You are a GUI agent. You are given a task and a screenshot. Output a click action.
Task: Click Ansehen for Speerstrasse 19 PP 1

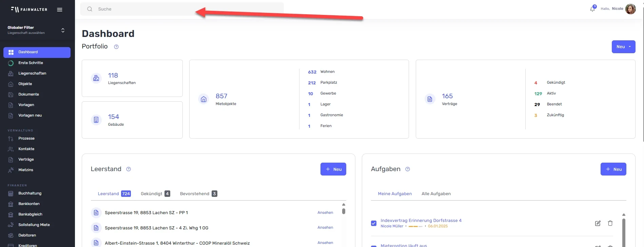pyautogui.click(x=325, y=213)
